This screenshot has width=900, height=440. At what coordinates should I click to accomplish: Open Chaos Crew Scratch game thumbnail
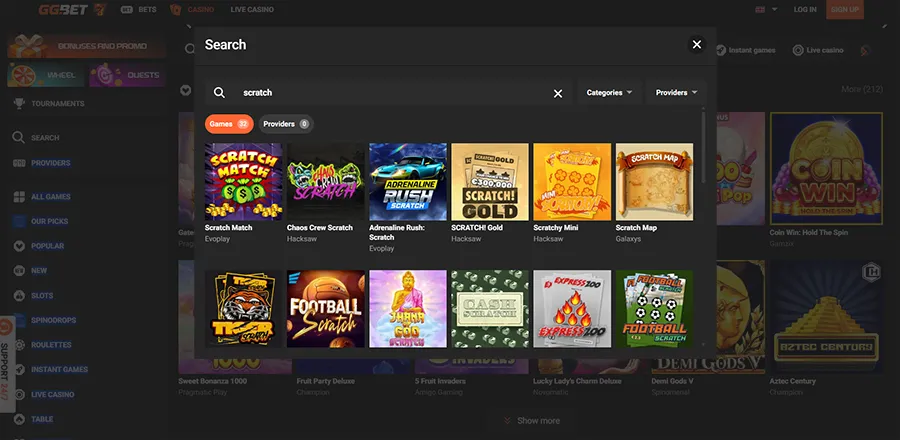(325, 182)
